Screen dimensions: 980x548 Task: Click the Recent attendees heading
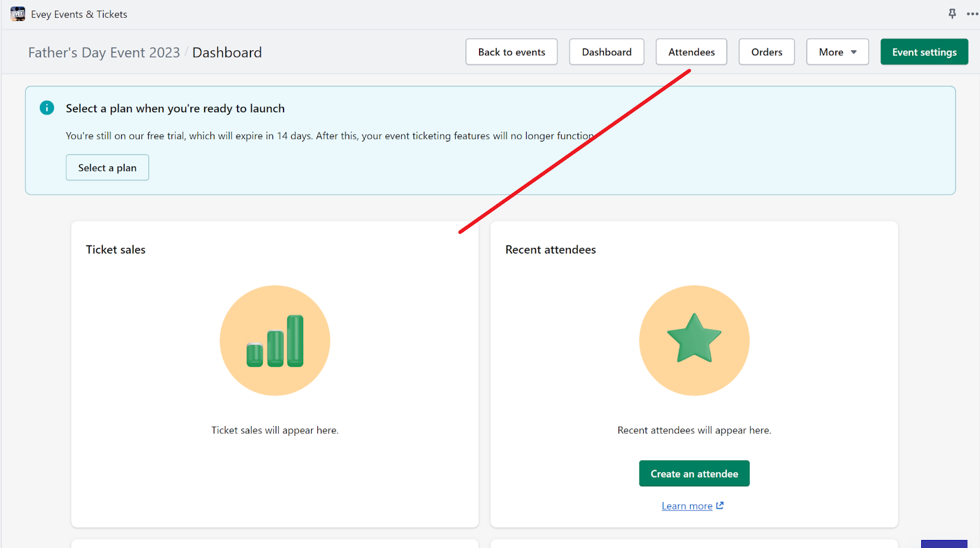coord(551,250)
